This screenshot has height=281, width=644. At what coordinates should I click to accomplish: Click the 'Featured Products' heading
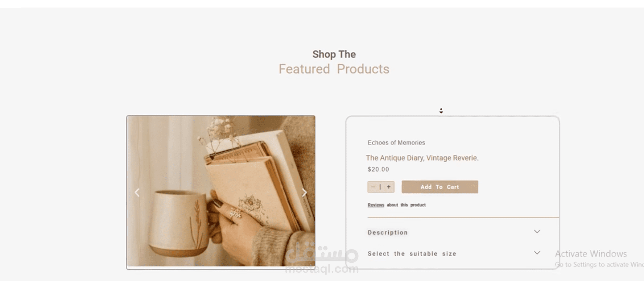[334, 69]
